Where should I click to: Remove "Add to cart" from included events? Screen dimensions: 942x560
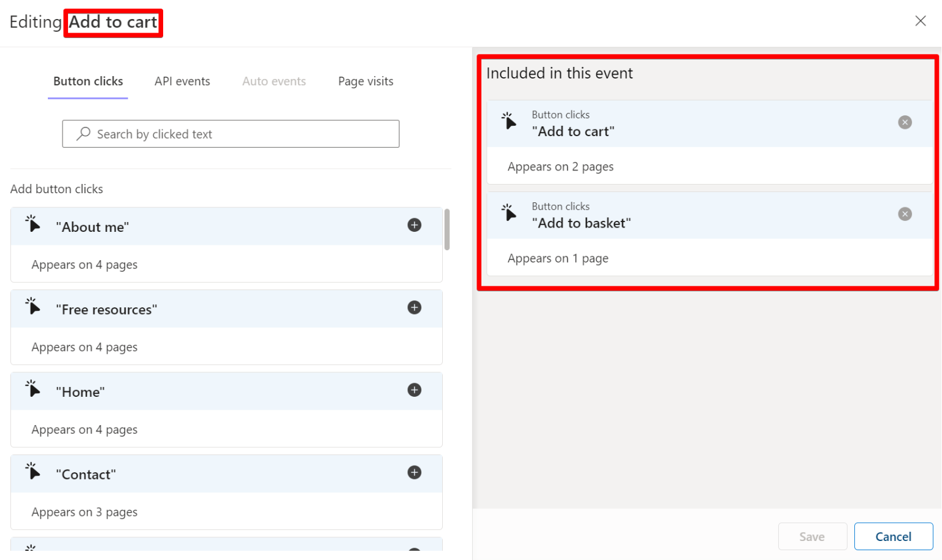point(905,122)
